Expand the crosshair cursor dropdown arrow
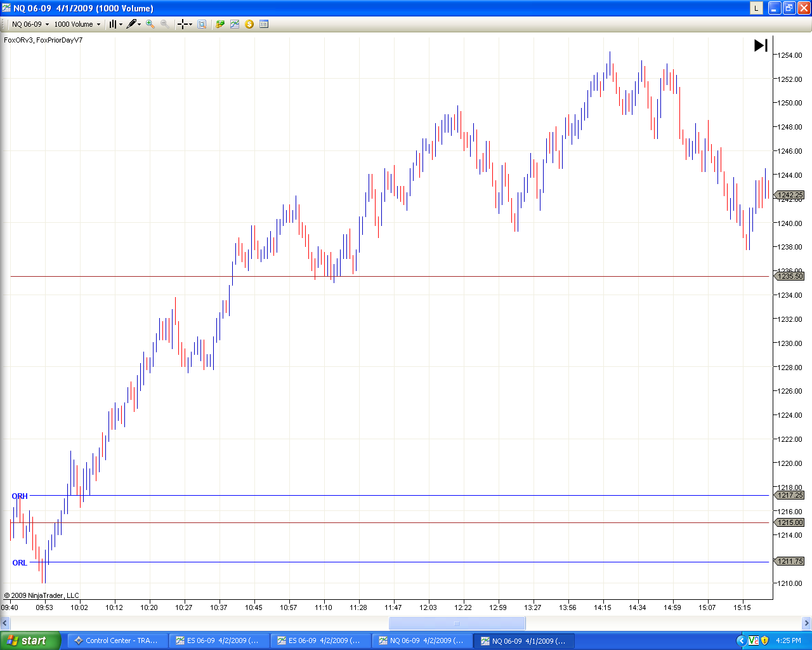This screenshot has height=650, width=812. 191,24
